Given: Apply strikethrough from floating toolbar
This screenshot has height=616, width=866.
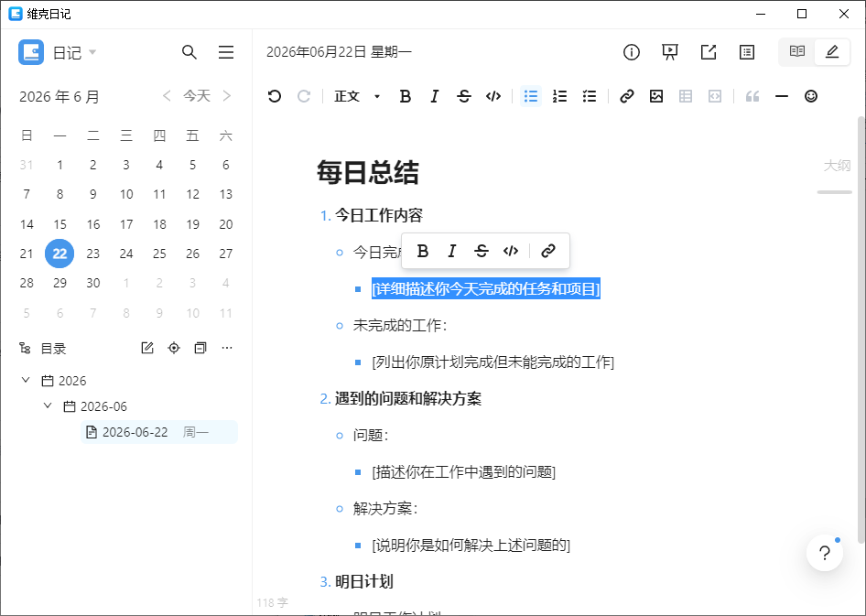Looking at the screenshot, I should [x=481, y=251].
